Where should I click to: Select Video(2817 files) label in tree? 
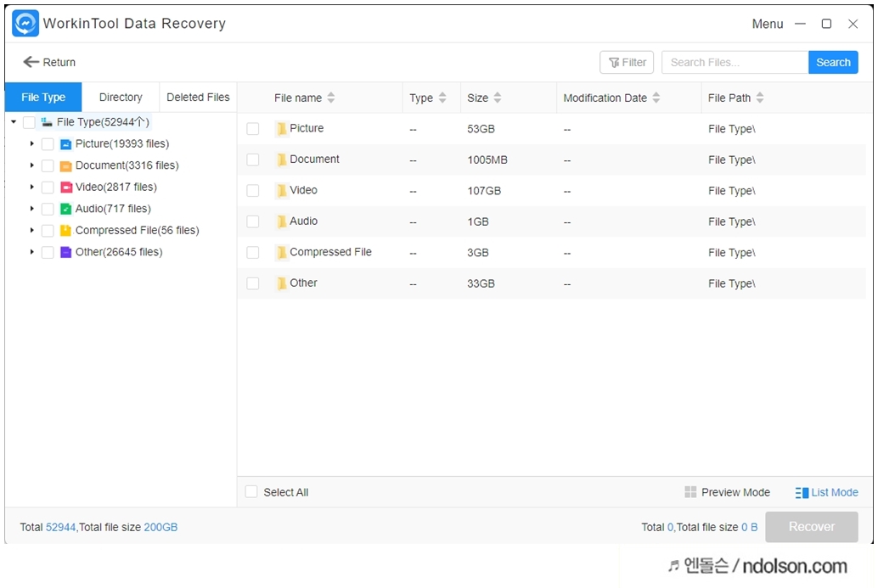pos(116,188)
